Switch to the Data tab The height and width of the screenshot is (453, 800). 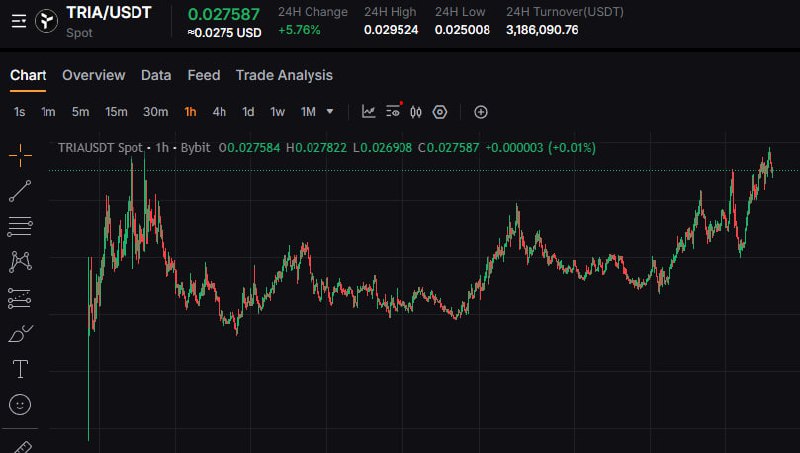pyautogui.click(x=156, y=75)
